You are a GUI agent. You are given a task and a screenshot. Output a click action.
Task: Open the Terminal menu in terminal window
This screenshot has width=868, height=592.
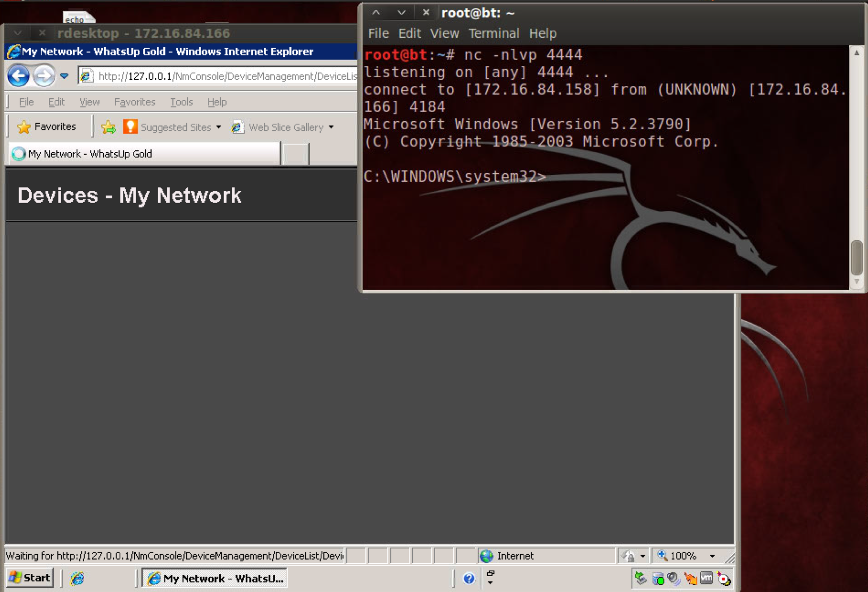(494, 33)
